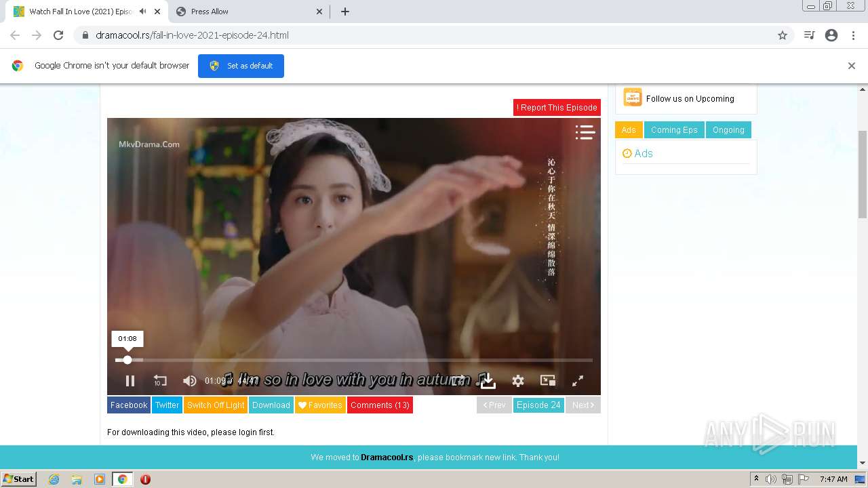868x488 pixels.
Task: Mute the video player volume
Action: pyautogui.click(x=190, y=381)
